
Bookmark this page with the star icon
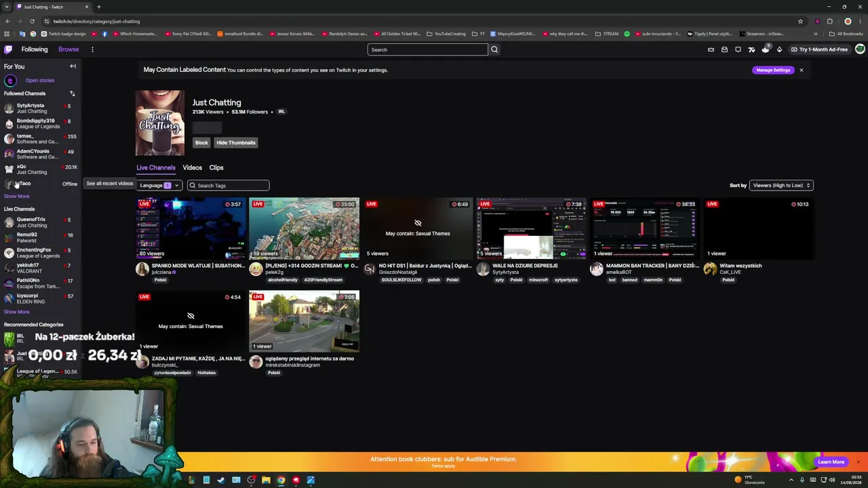pos(800,21)
